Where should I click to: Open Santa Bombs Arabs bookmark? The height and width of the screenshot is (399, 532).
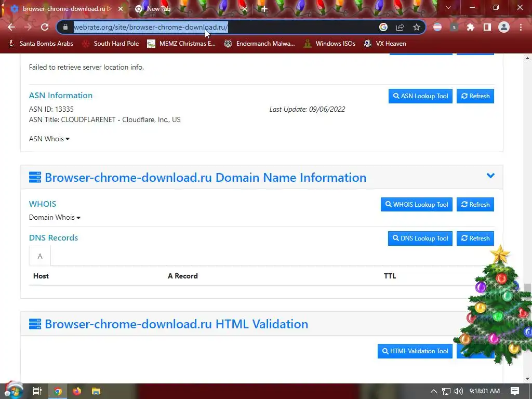pyautogui.click(x=41, y=44)
